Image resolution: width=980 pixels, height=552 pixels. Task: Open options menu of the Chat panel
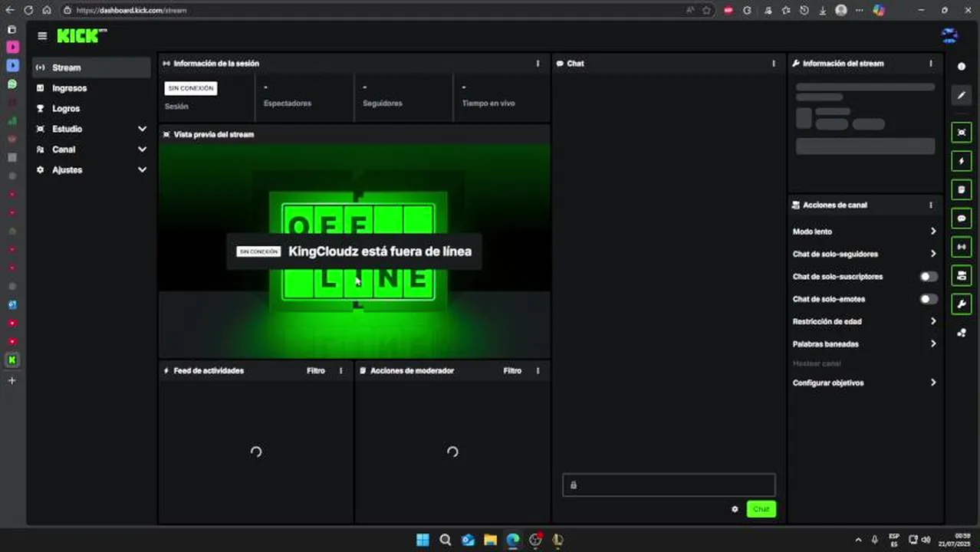(x=773, y=64)
